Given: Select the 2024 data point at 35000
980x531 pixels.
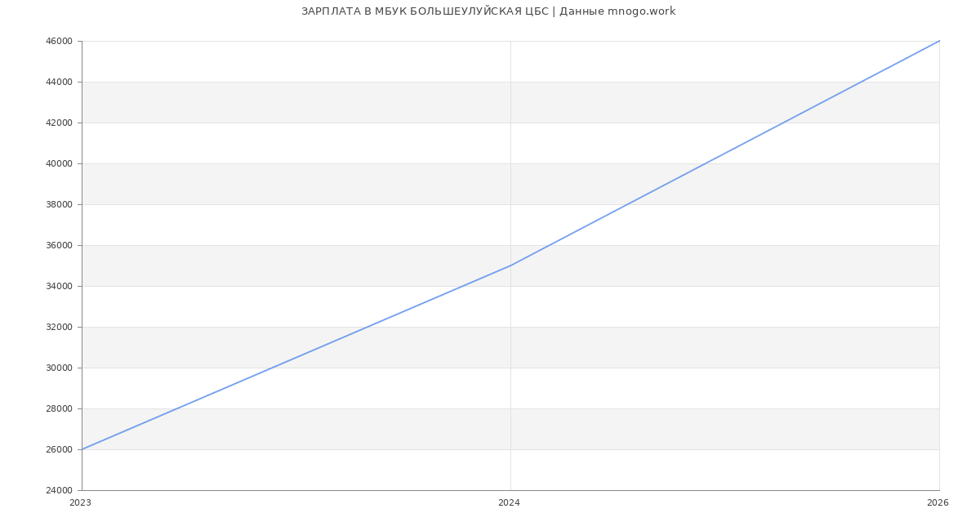Looking at the screenshot, I should (x=510, y=265).
